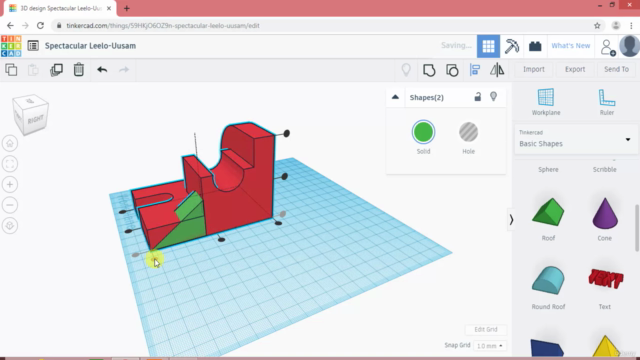This screenshot has width=640, height=360.
Task: Open the Bricks mode icon
Action: click(x=535, y=46)
